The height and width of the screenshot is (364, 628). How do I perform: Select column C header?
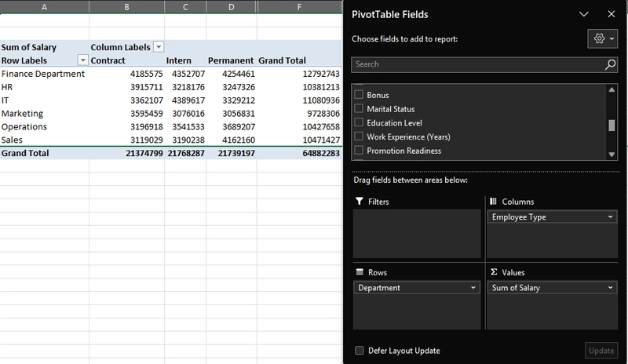[x=185, y=7]
